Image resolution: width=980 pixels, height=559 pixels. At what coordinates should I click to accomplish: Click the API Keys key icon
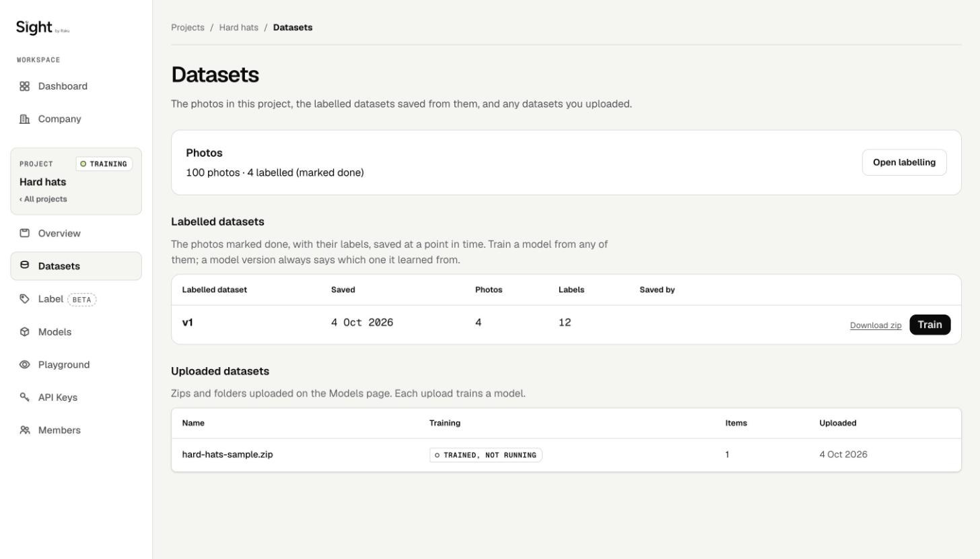pyautogui.click(x=24, y=397)
